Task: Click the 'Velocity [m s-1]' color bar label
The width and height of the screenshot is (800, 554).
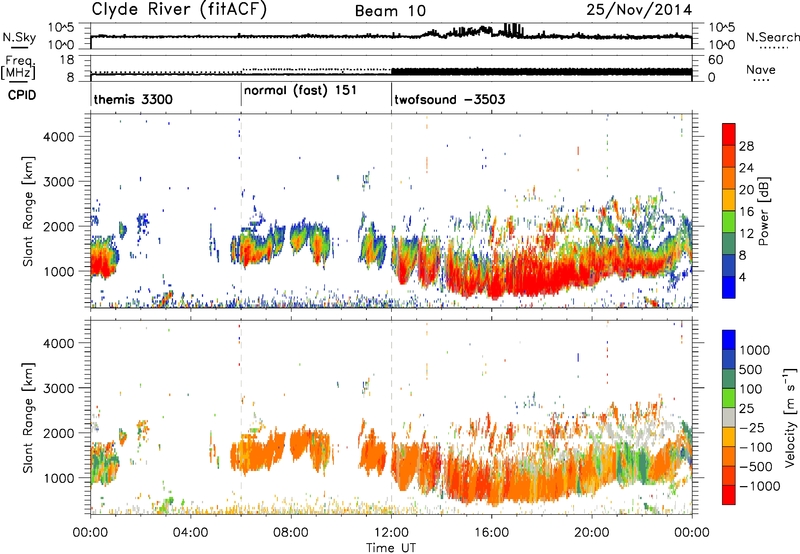Action: [x=790, y=417]
